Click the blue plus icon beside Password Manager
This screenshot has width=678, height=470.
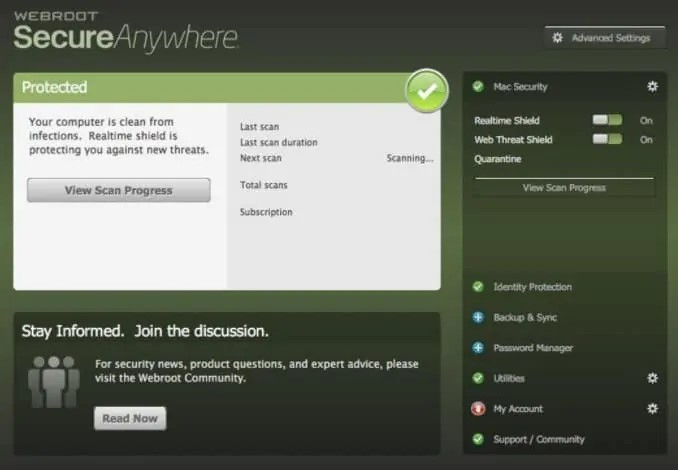pos(478,348)
